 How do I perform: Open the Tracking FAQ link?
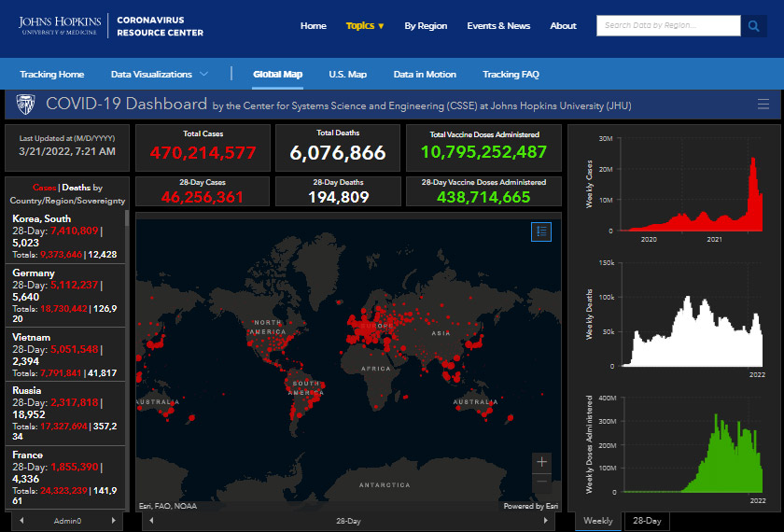[511, 75]
